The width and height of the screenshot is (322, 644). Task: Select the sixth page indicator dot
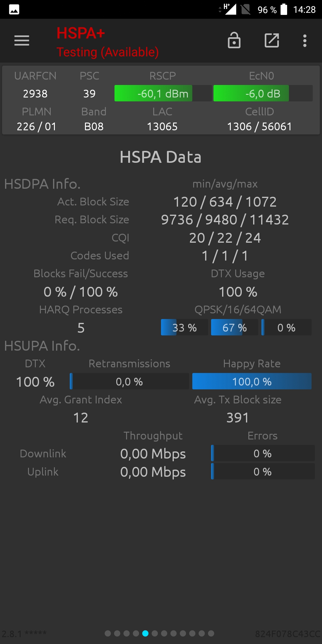(155, 633)
